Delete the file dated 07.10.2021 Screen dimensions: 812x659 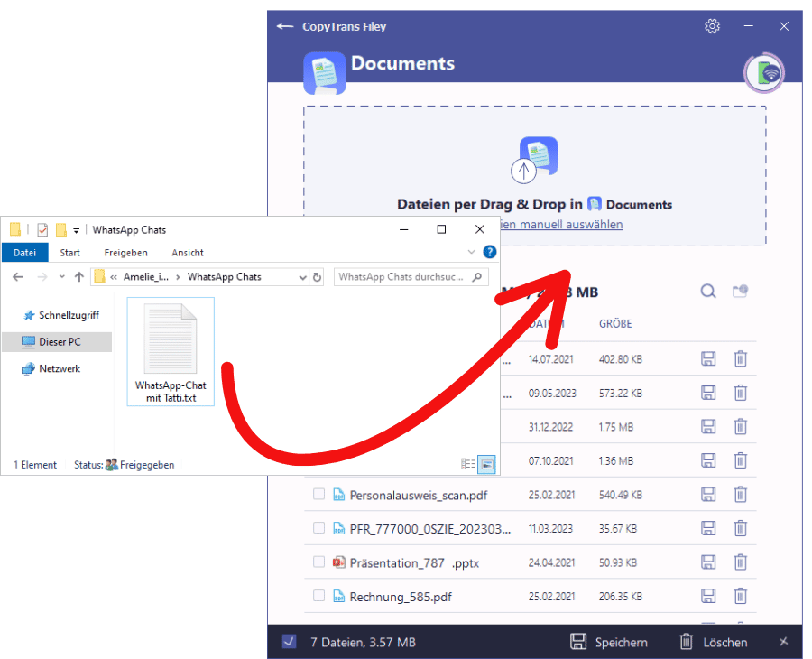(741, 460)
